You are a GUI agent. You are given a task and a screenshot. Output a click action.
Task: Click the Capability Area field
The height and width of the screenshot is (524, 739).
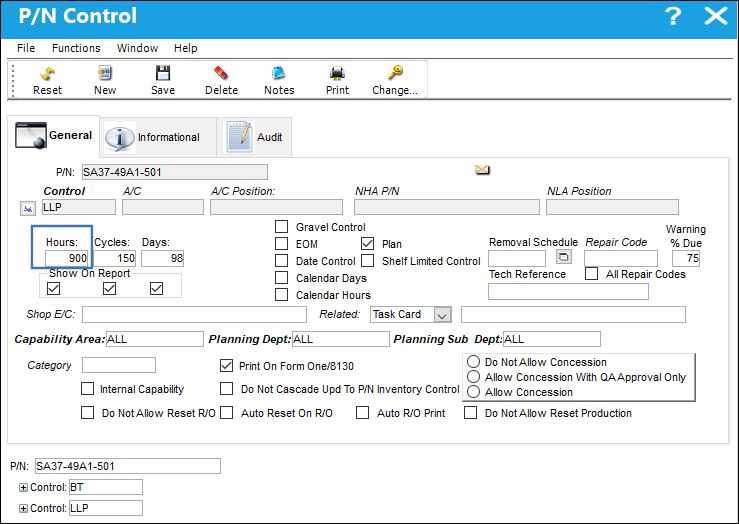click(x=155, y=339)
